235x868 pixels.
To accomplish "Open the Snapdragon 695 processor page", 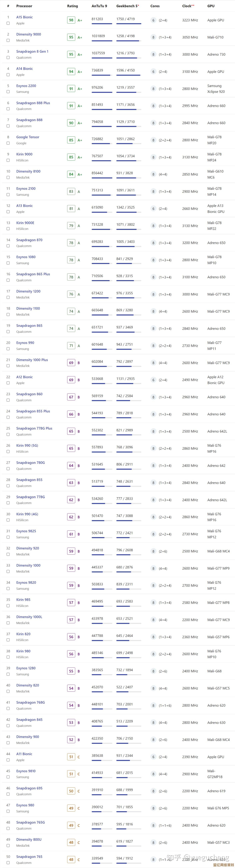I will tap(29, 788).
